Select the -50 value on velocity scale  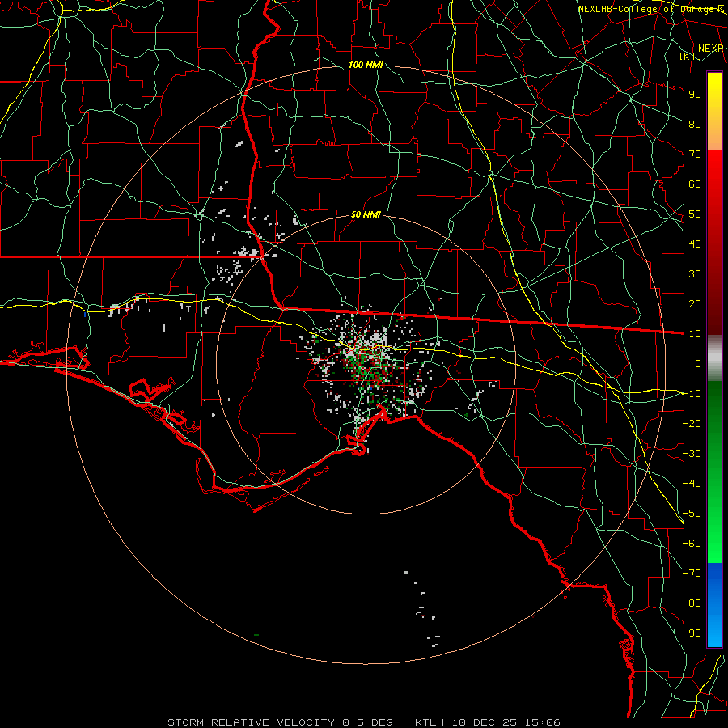coord(692,514)
